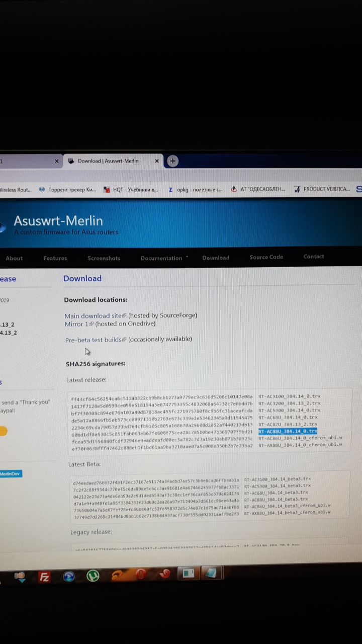Click RT-AX88U_384.14_0_cferom_ubi.w filename
Viewport: 362px width, 644px height.
(x=300, y=445)
